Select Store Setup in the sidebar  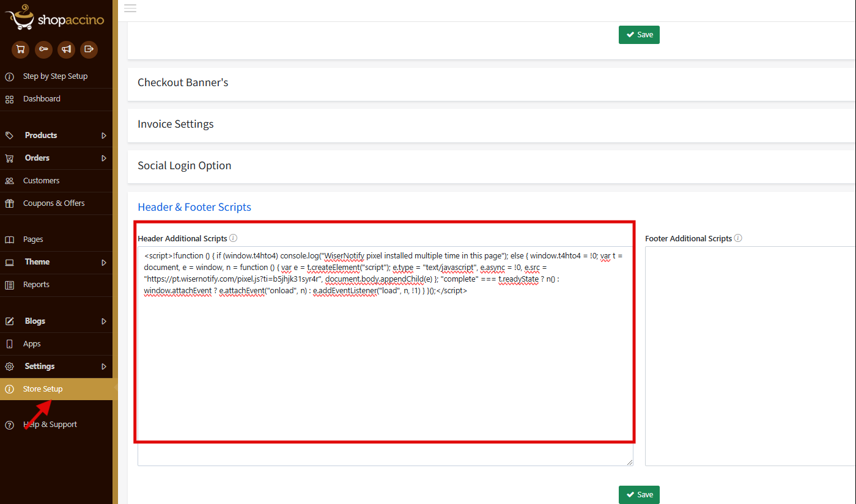pos(56,389)
